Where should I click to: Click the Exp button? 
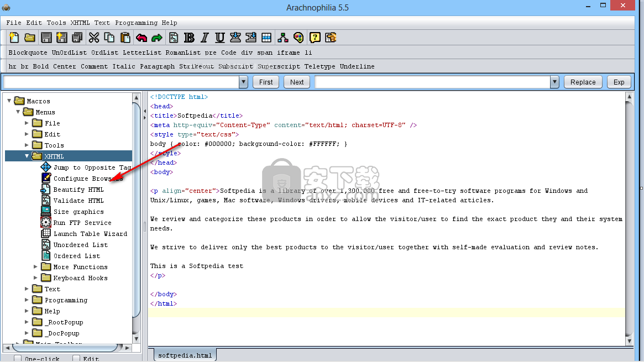pyautogui.click(x=619, y=82)
